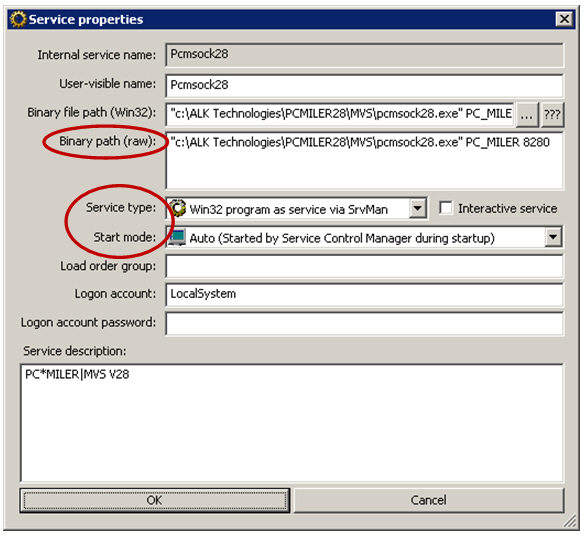Close the Service properties dialog
This screenshot has width=588, height=538.
point(564,19)
